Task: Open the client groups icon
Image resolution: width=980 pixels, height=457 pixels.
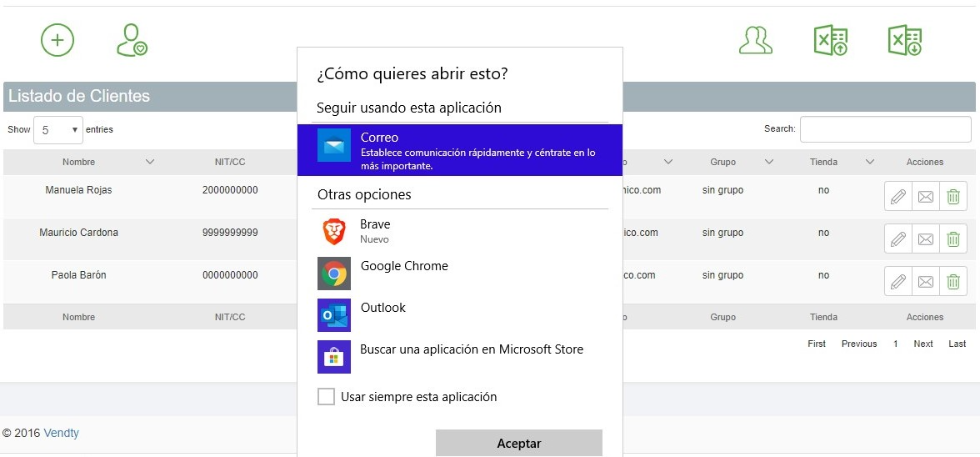Action: pos(756,40)
